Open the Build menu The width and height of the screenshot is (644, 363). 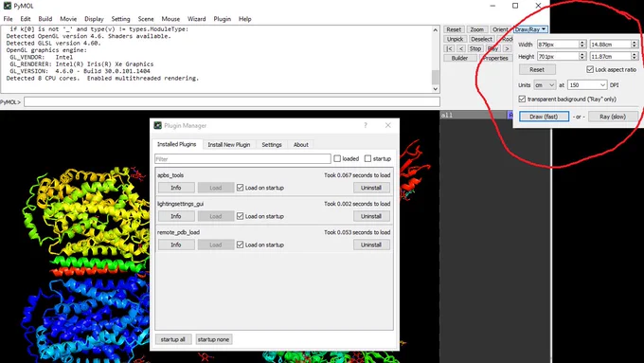tap(45, 19)
